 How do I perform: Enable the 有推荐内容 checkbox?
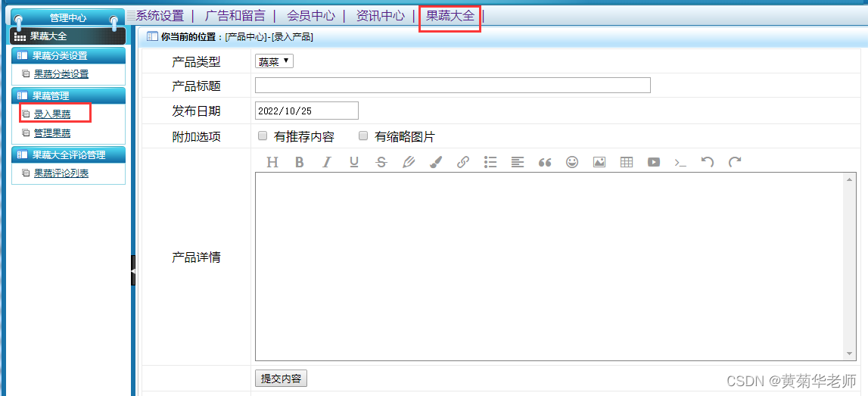point(263,136)
